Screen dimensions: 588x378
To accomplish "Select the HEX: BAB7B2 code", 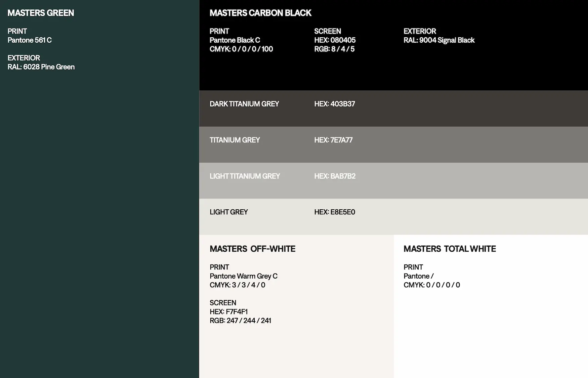I will coord(335,176).
